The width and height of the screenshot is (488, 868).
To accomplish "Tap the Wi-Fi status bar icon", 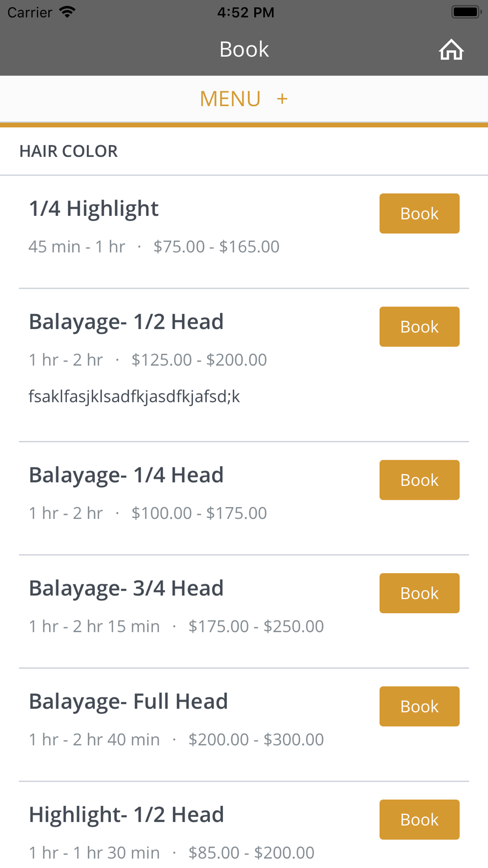I will point(67,12).
